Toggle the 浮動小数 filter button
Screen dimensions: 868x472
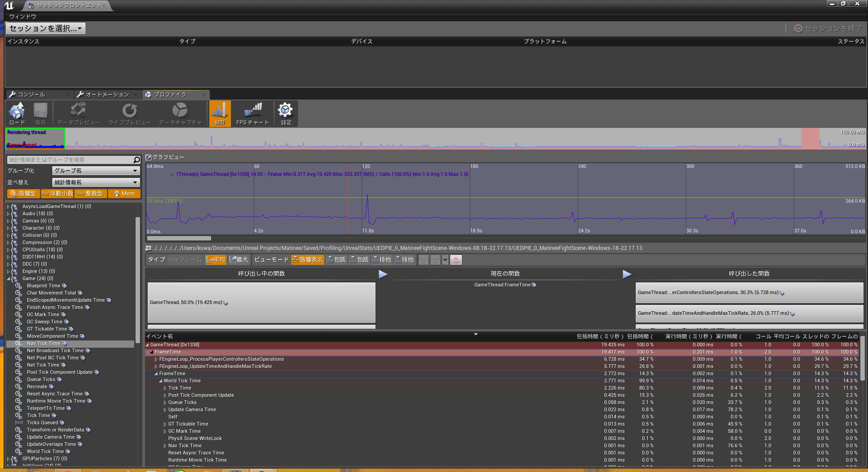57,194
